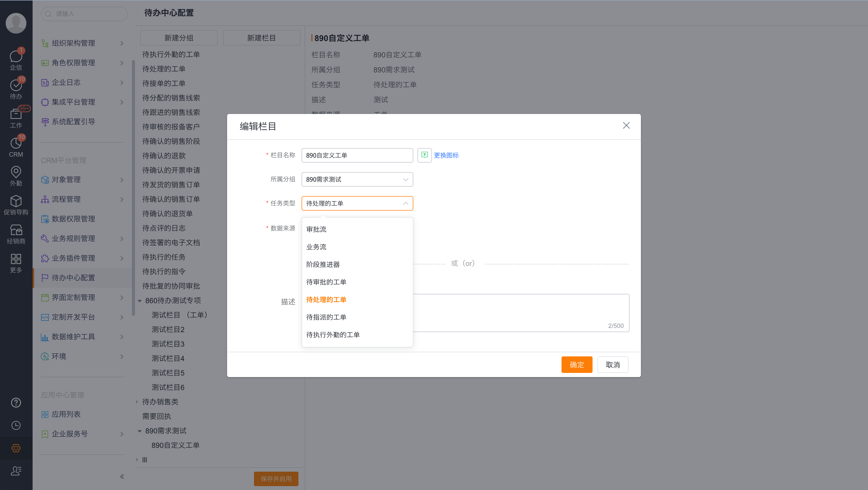Viewport: 868px width, 490px height.
Task: Click the green column icon preview
Action: 425,155
